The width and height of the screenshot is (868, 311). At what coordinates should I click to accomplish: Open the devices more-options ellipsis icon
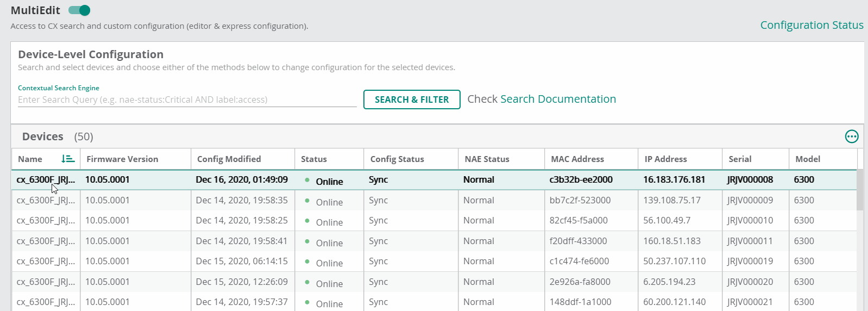point(851,136)
